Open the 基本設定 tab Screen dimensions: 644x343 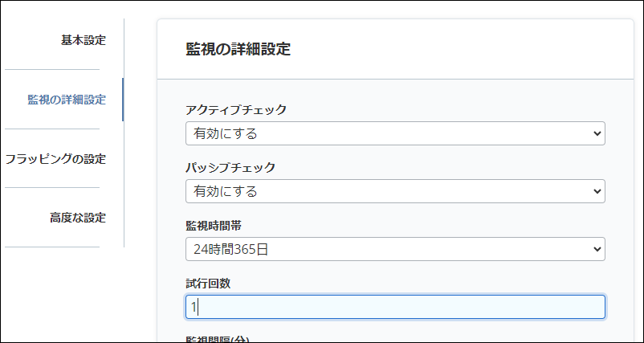83,40
